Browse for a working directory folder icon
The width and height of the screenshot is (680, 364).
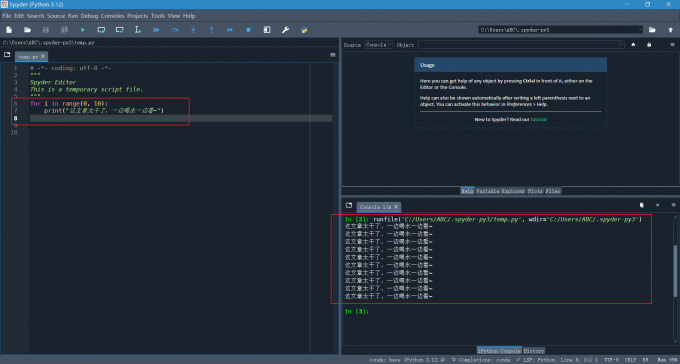(x=652, y=30)
